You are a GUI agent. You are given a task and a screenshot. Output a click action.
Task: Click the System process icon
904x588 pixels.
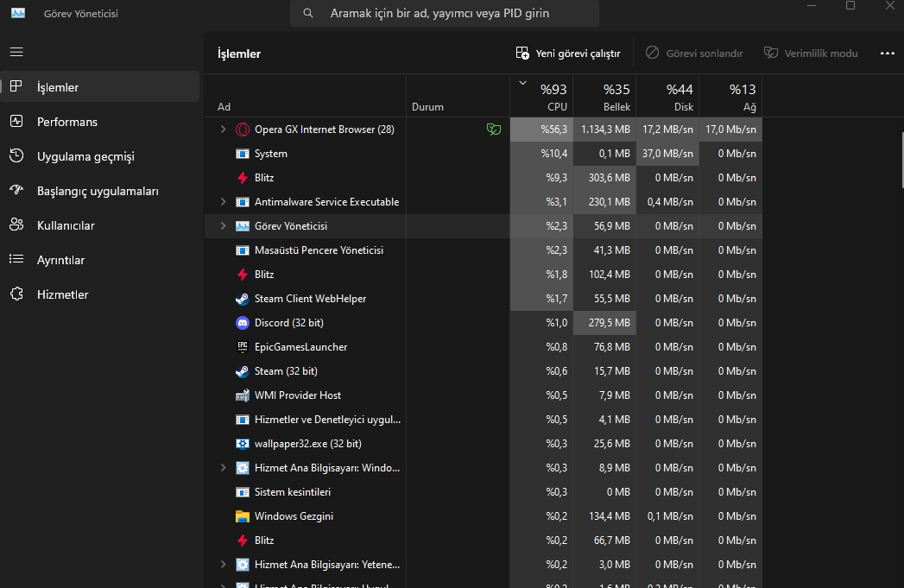[243, 154]
